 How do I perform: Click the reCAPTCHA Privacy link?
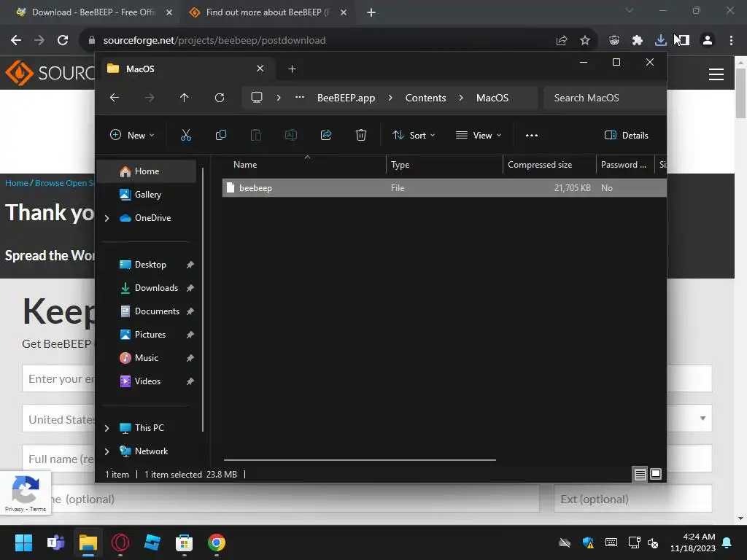pyautogui.click(x=15, y=509)
